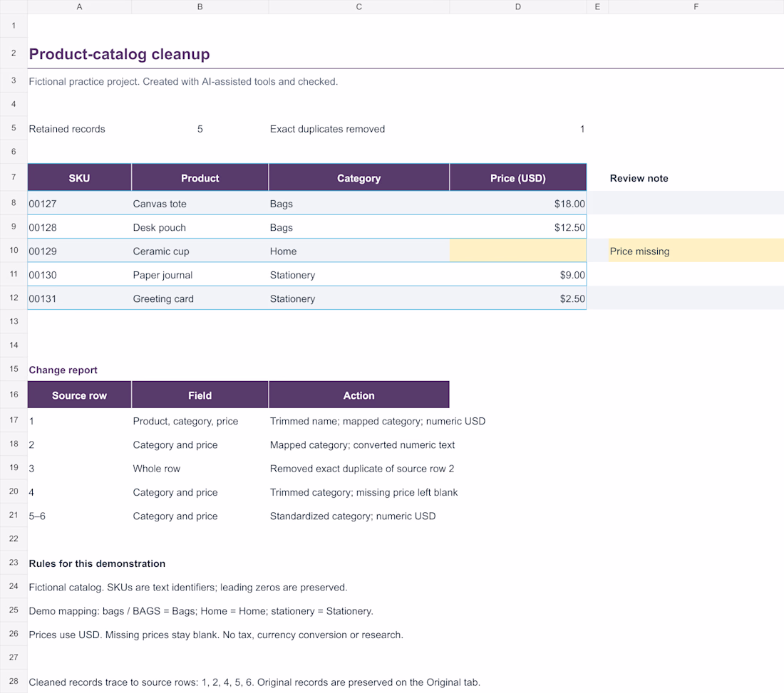Select the duplicates removed value 1
The image size is (784, 693).
(x=518, y=129)
